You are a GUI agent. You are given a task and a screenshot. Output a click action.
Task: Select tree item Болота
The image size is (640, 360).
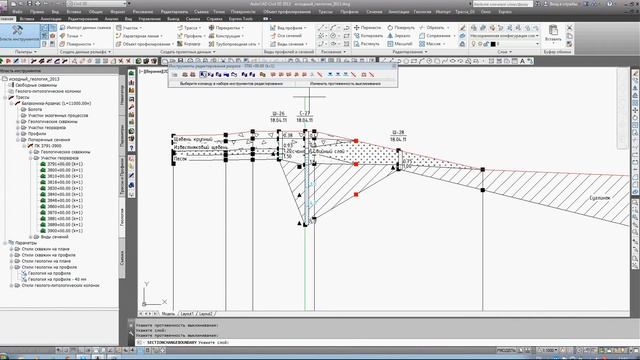tap(35, 109)
